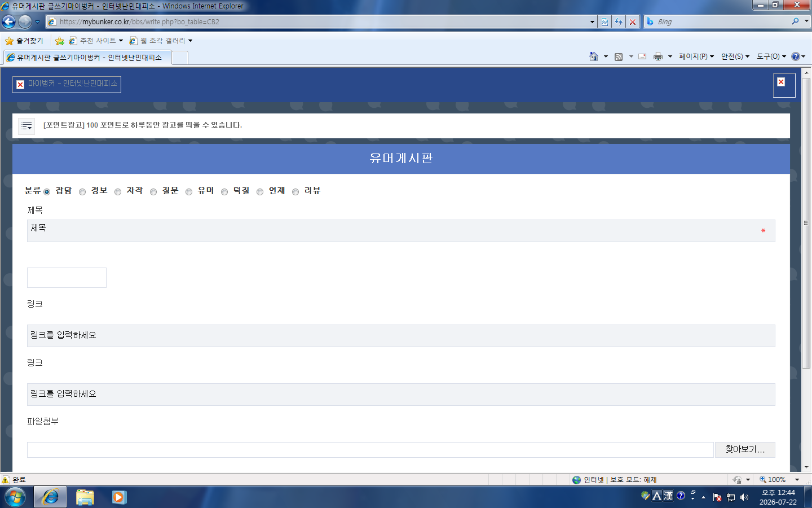Viewport: 812px width, 508px height.
Task: Launch Windows Media Player from taskbar
Action: pos(119,497)
